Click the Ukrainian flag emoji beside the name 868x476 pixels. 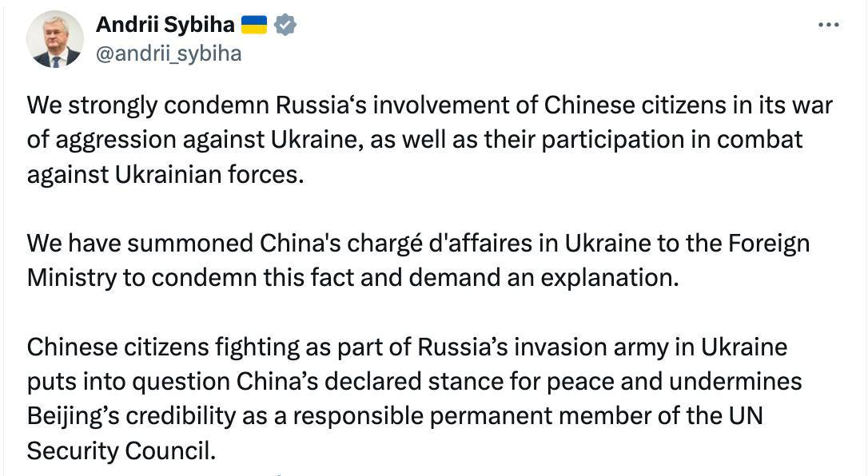[x=253, y=25]
